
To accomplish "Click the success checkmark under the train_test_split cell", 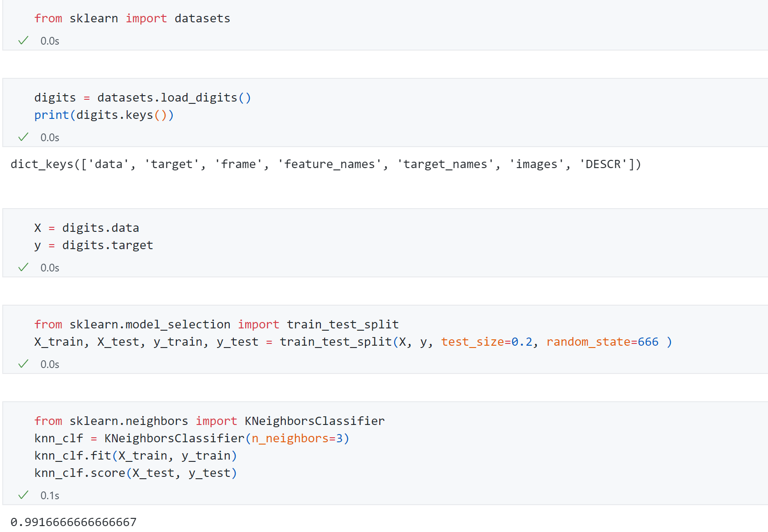I will (23, 364).
